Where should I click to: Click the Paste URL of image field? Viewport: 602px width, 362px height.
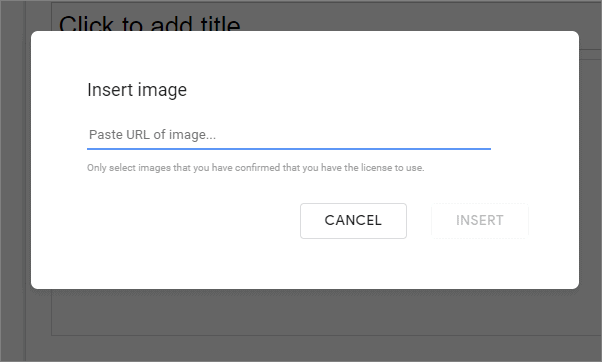tap(289, 135)
